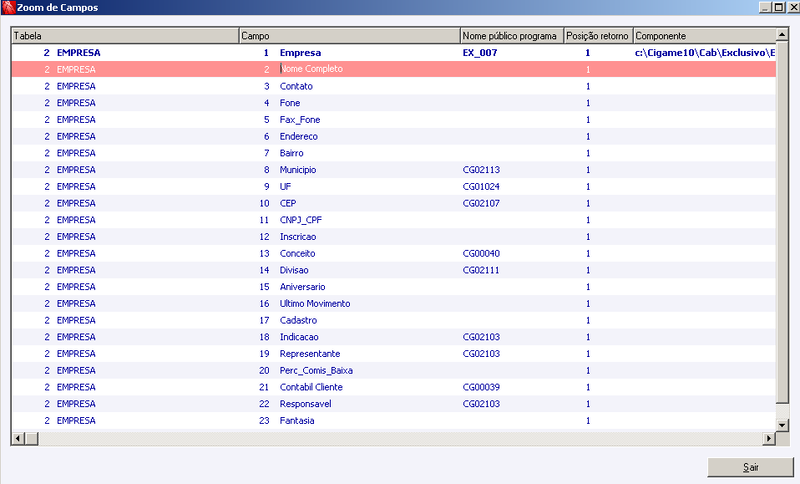Select the Fone row
Screen dimensions: 800x484
393,103
